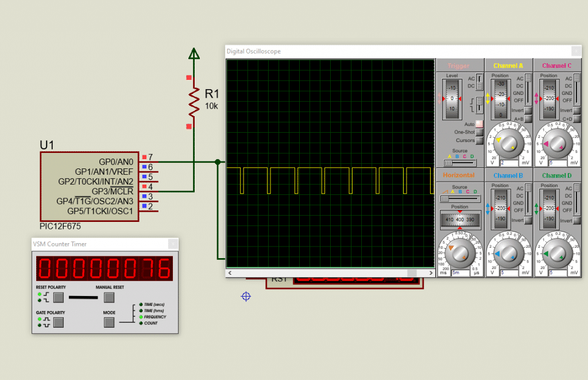Screen dimensions: 588x380
Task: Click the Trigger edge polarity switch
Action: [479, 105]
